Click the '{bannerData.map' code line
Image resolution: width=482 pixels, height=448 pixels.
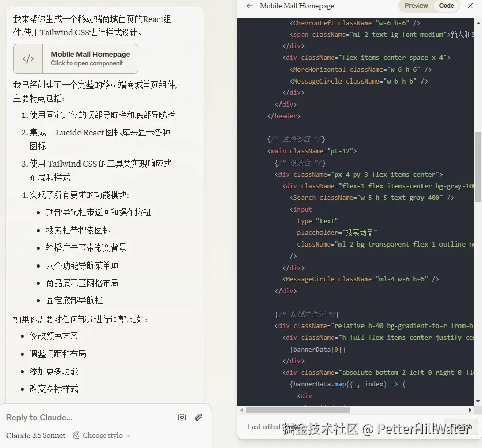(x=347, y=384)
